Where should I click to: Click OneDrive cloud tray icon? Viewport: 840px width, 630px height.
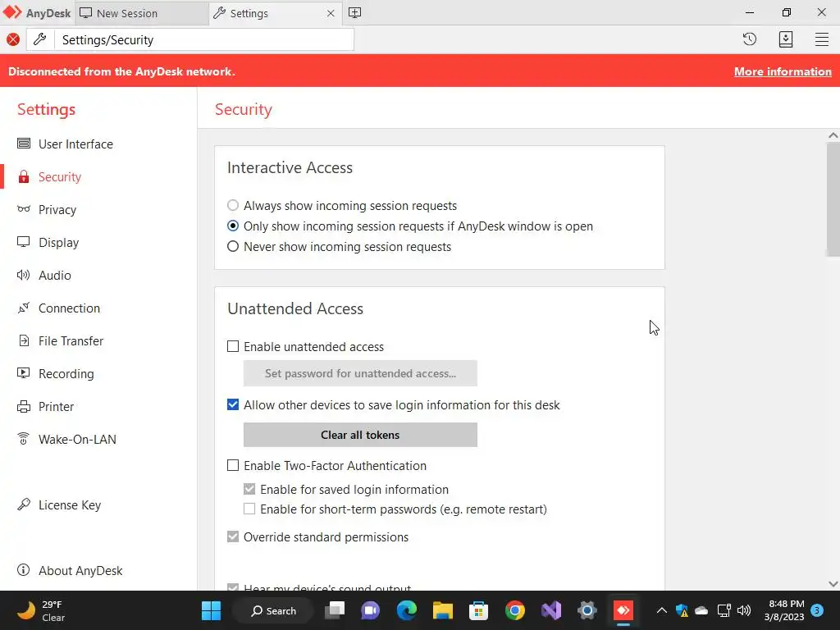click(x=701, y=610)
